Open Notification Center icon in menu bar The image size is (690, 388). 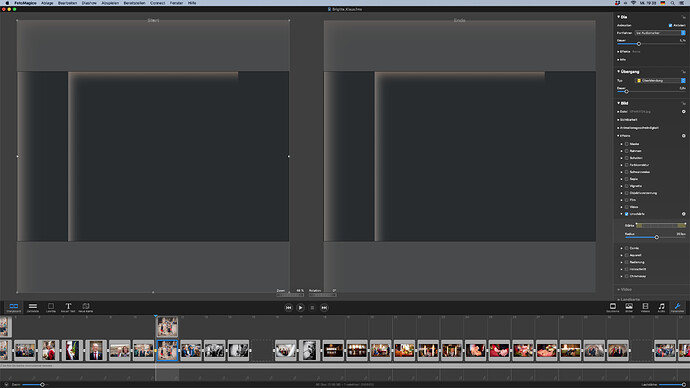pos(682,3)
